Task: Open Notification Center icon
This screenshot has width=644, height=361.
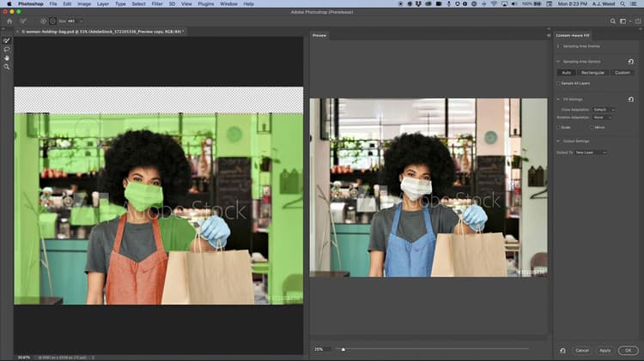Action: (634, 3)
